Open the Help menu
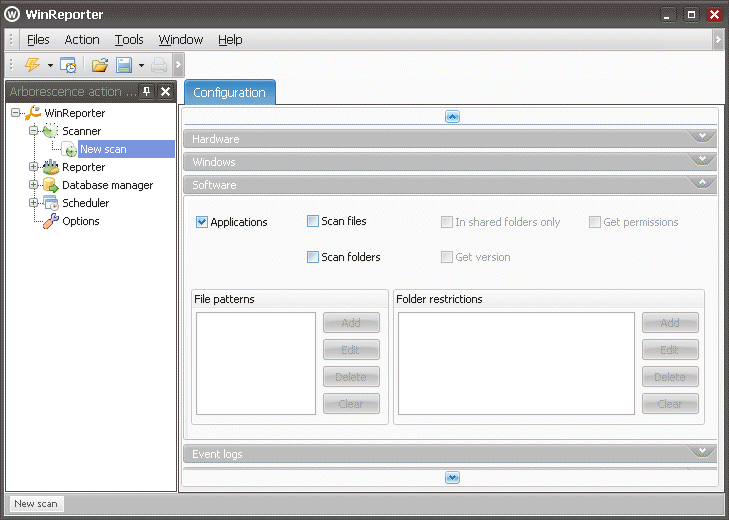 230,40
